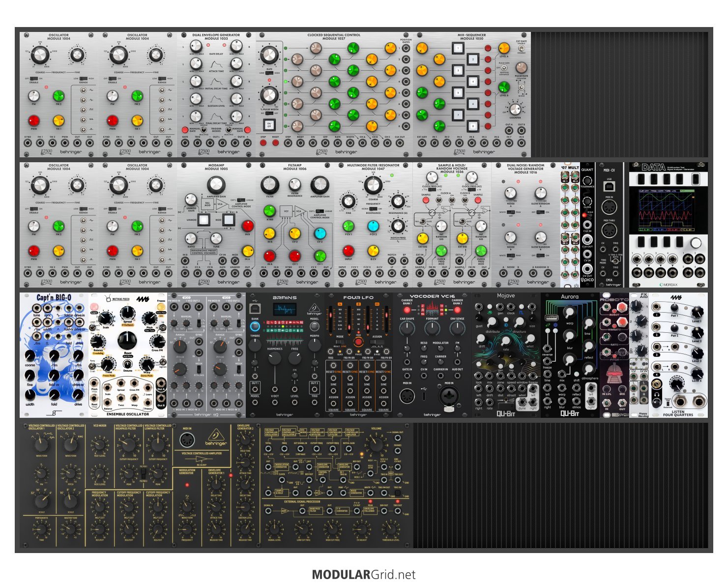Screen dimensions: 728x585
Task: Click the distribute knob on Mojave
Action: tap(493, 323)
